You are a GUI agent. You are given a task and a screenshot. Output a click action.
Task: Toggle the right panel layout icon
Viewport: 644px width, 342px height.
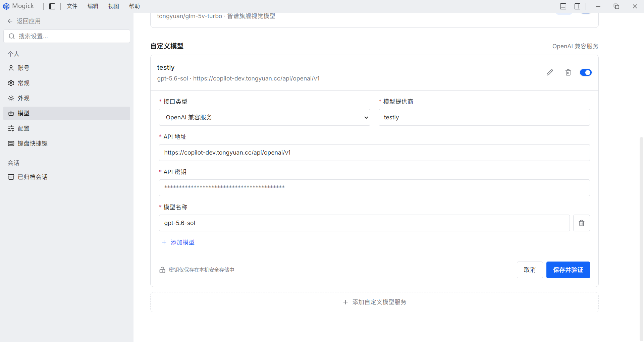pos(577,6)
